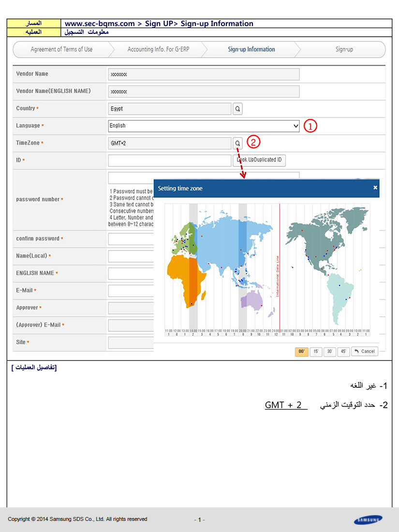Select the 00' minute offset button

click(x=302, y=352)
